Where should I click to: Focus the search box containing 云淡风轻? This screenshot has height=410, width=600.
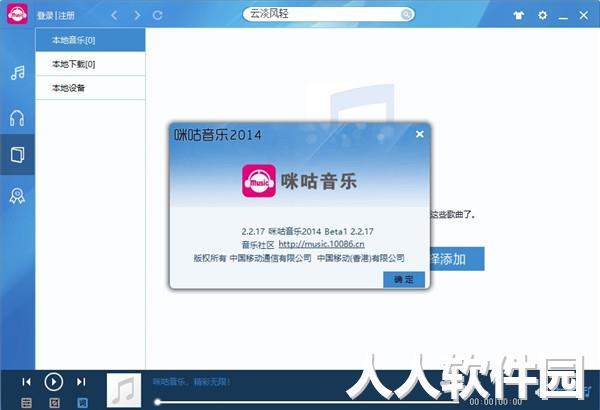pos(328,14)
